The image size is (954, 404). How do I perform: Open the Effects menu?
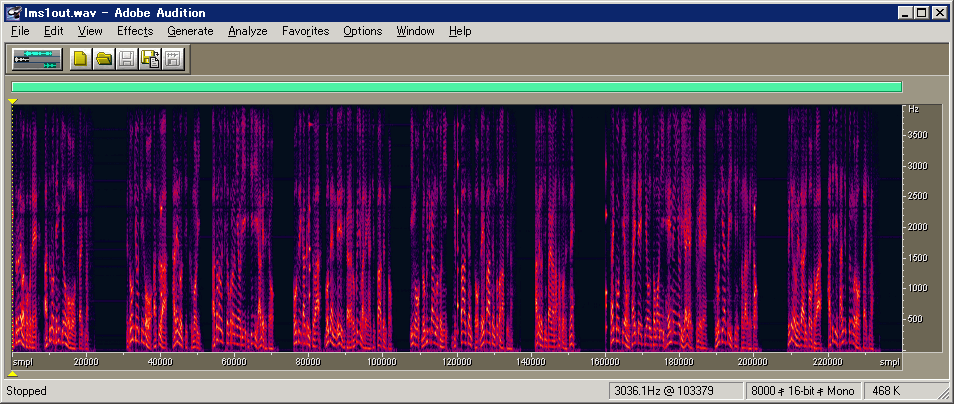[135, 31]
